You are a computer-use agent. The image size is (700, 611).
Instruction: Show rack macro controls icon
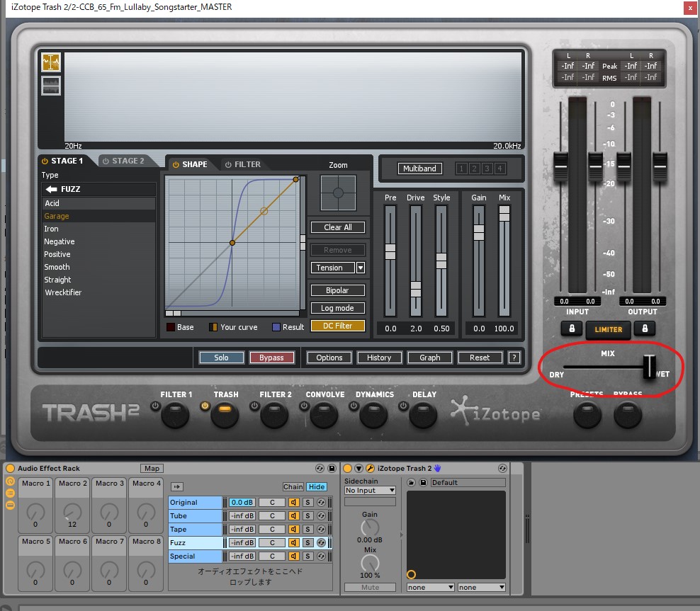click(10, 481)
